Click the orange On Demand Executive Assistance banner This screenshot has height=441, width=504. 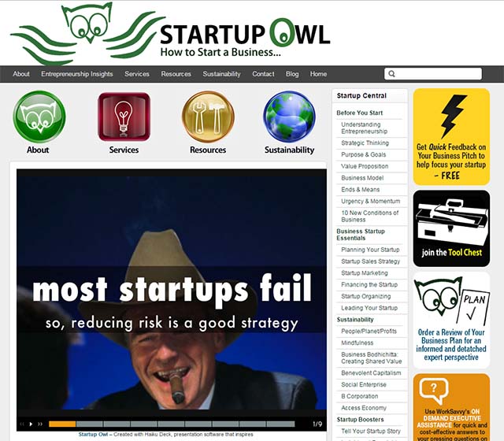[451, 407]
